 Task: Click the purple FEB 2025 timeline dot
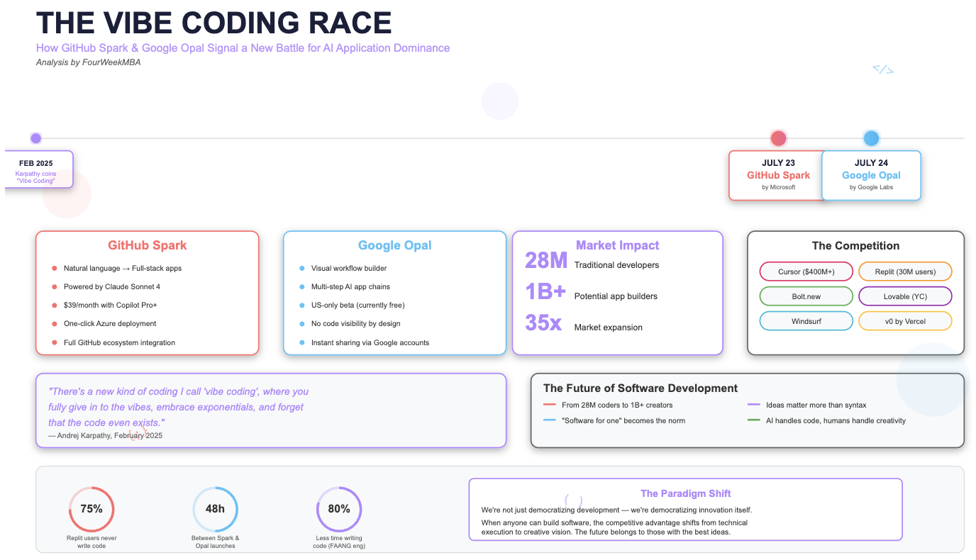35,138
